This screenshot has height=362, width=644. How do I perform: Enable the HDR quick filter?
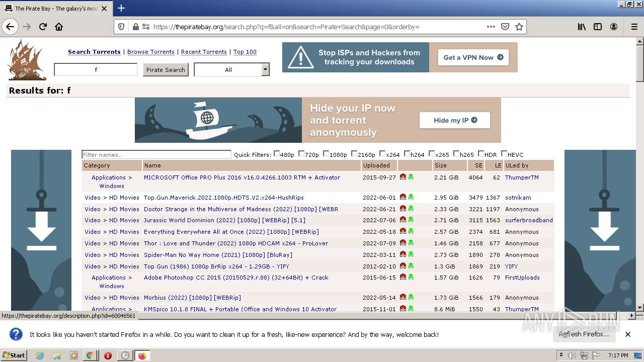click(481, 154)
